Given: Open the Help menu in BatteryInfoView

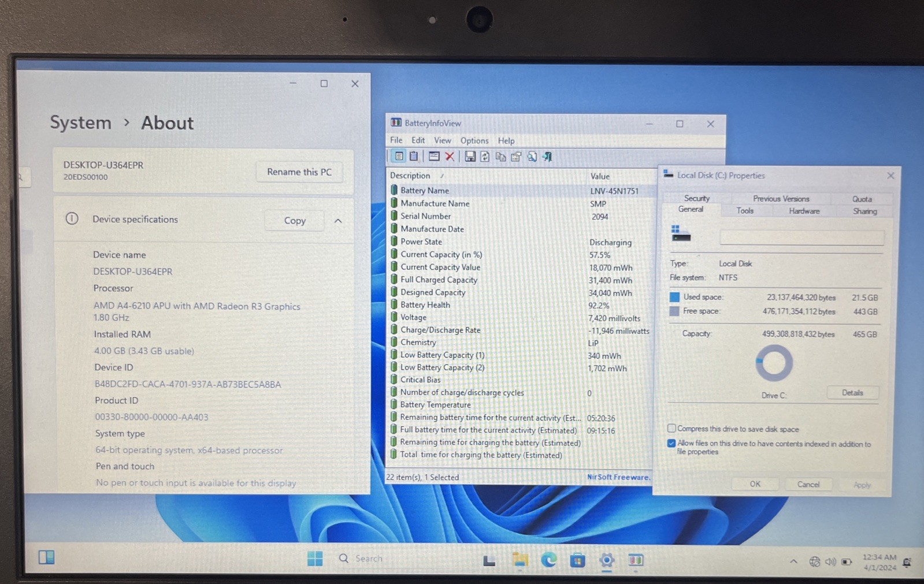Looking at the screenshot, I should tap(506, 140).
